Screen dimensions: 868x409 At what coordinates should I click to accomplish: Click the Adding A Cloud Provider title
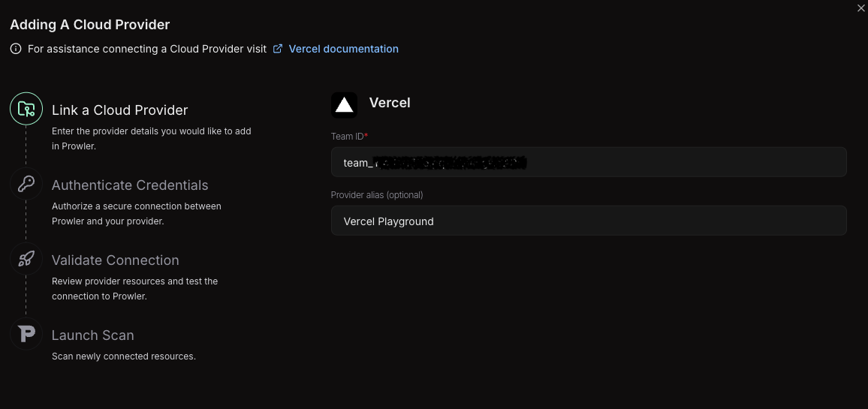[x=89, y=25]
